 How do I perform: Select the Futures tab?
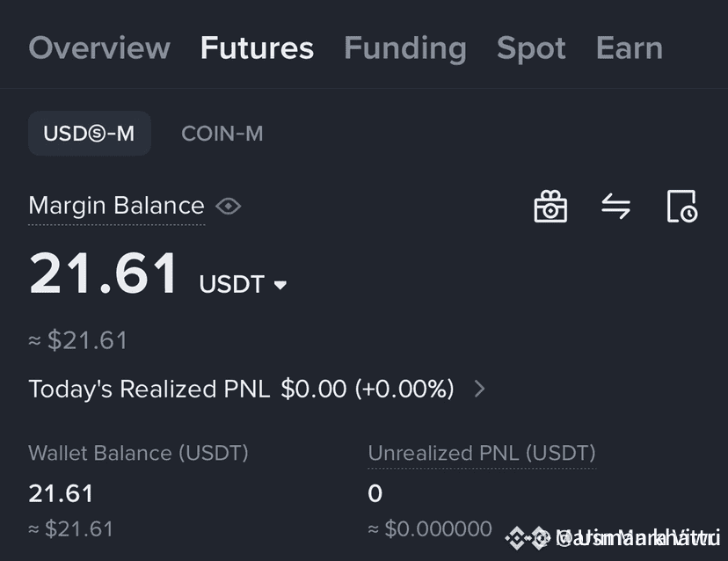point(258,47)
